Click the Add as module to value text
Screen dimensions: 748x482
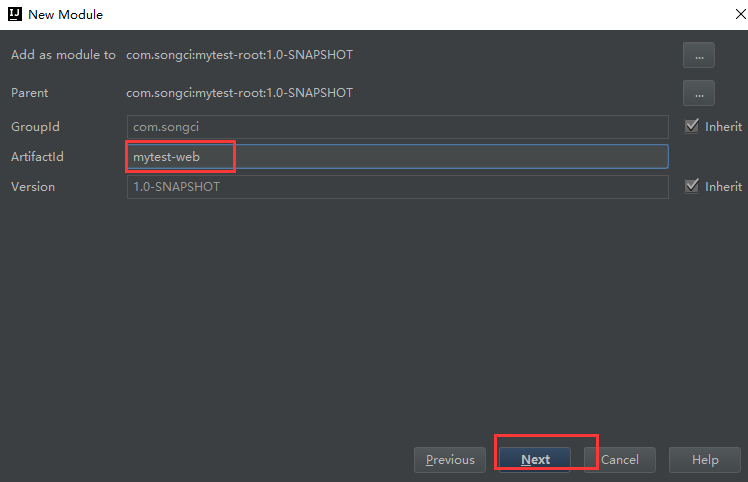[x=239, y=55]
